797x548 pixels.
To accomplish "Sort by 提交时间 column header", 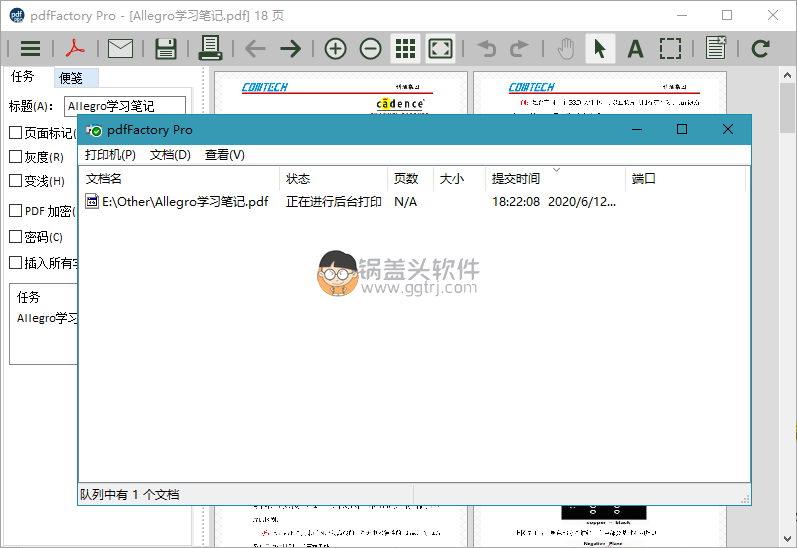I will (556, 179).
